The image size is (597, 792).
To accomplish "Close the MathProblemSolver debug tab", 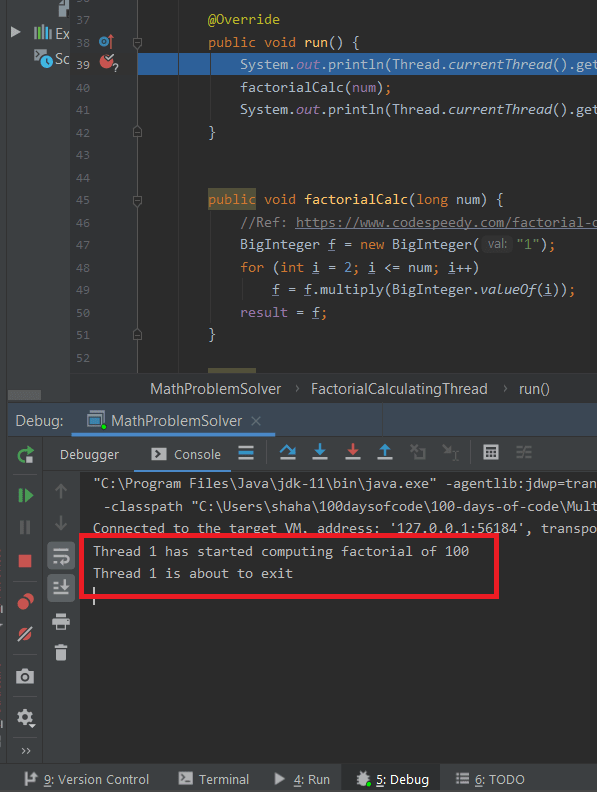I will tap(256, 421).
